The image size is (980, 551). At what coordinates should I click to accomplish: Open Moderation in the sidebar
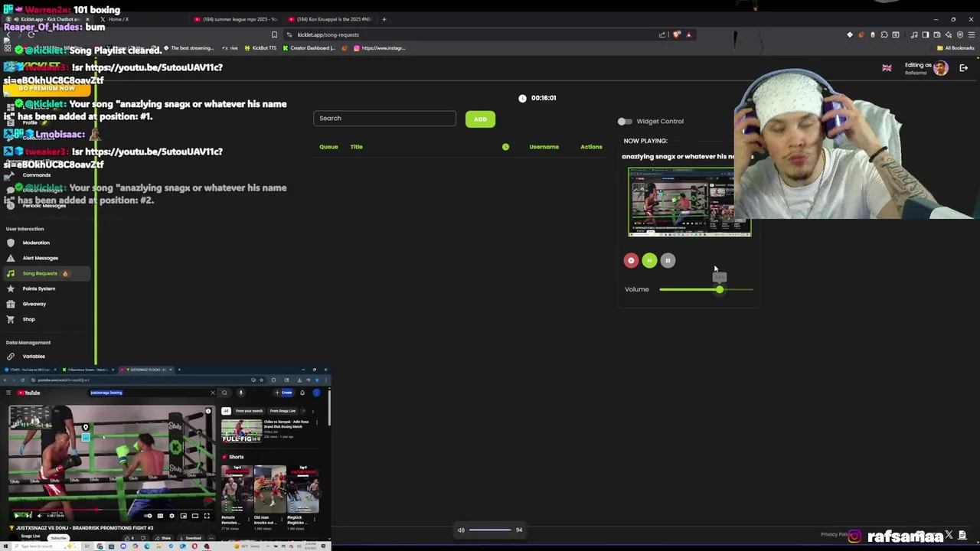[x=36, y=243]
